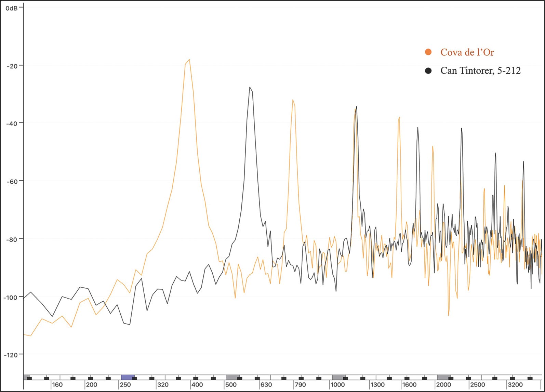Image resolution: width=545 pixels, height=392 pixels.
Task: Click the 1600 frequency label
Action: [409, 385]
